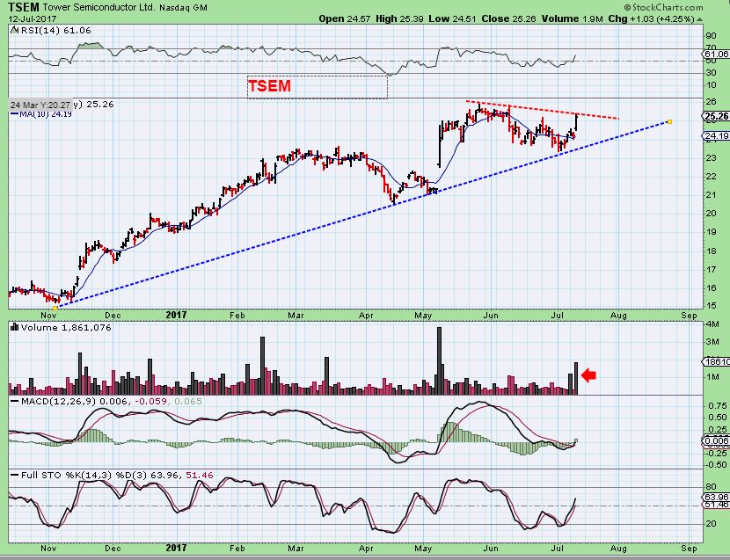Viewport: 730px width, 560px height.
Task: Click the Mar label below the price panel
Action: 296,315
